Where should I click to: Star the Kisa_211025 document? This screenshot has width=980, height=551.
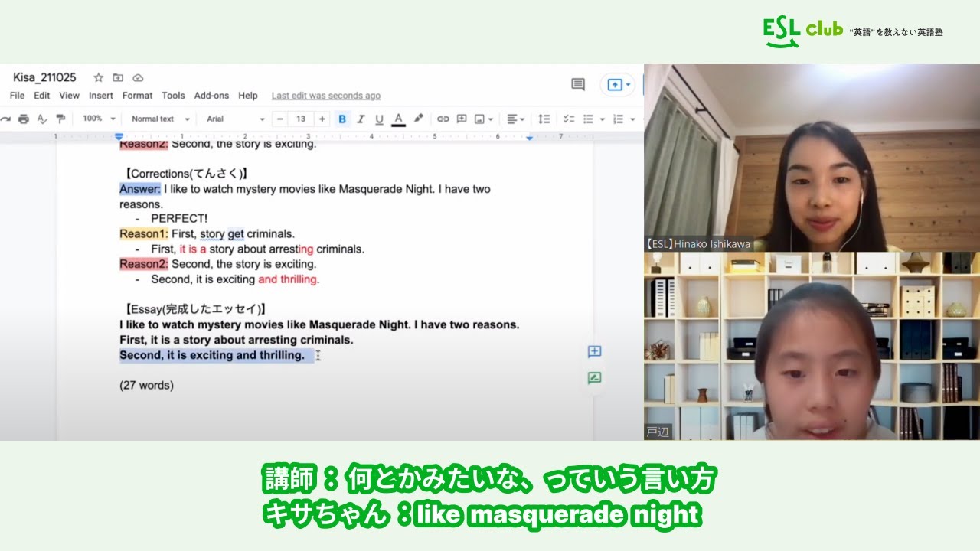98,77
